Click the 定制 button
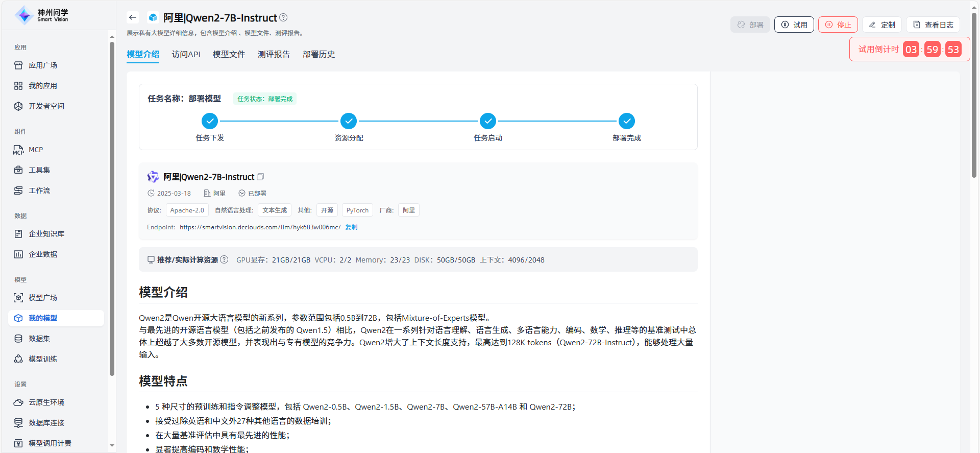This screenshot has width=980, height=453. pyautogui.click(x=882, y=25)
